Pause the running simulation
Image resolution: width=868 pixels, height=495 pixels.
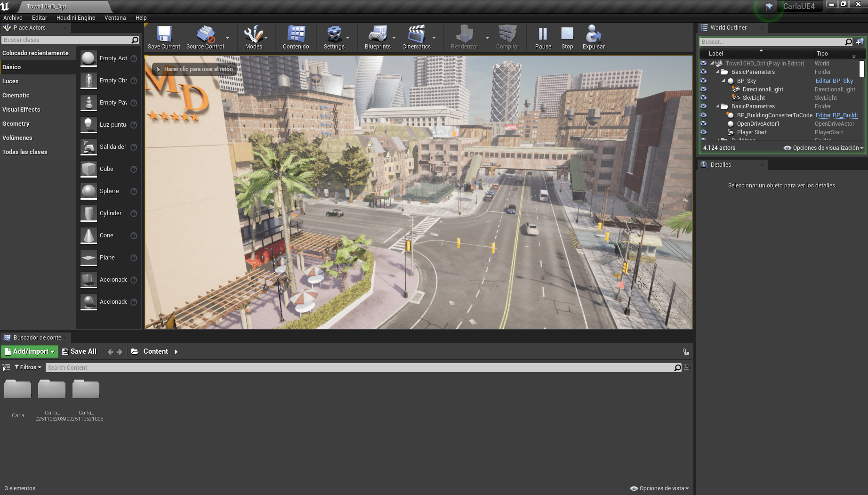543,34
